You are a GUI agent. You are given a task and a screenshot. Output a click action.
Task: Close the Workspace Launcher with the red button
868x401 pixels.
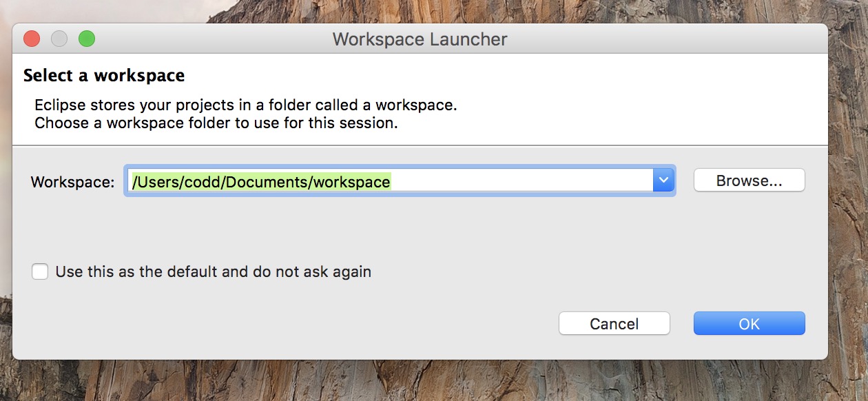tap(32, 39)
